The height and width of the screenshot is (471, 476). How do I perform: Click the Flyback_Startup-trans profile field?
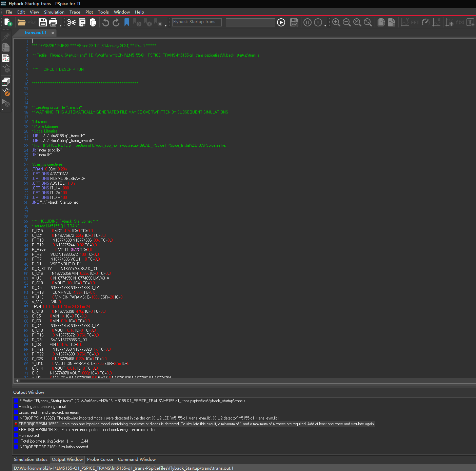(197, 22)
